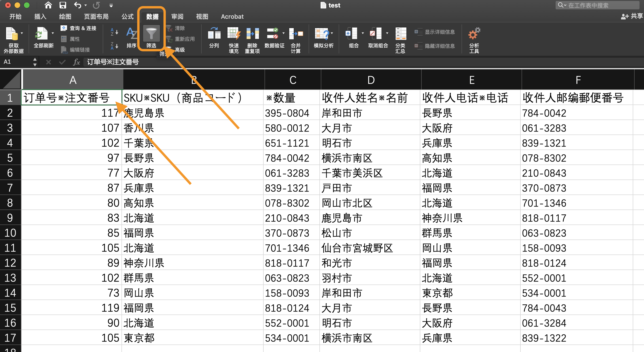Click 删除重复项 to remove duplicates
This screenshot has width=644, height=352.
[x=252, y=37]
